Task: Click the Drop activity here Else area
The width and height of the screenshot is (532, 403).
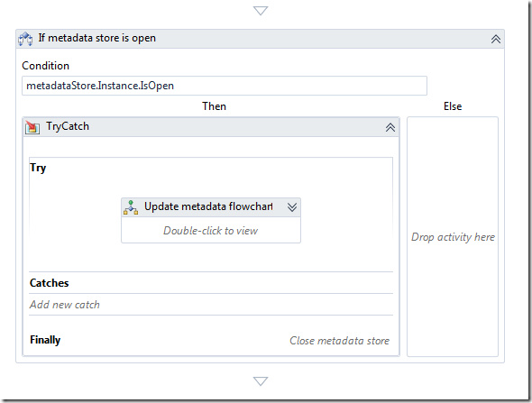Action: tap(453, 237)
